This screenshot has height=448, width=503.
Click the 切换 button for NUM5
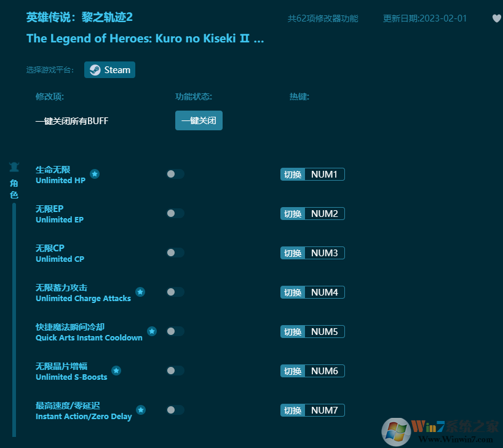[x=293, y=332]
